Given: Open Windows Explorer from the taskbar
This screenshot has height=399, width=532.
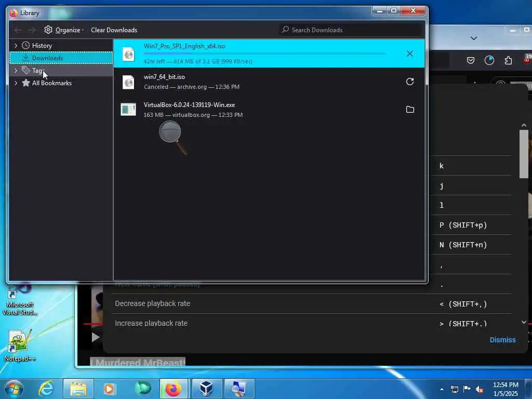Looking at the screenshot, I should point(78,389).
